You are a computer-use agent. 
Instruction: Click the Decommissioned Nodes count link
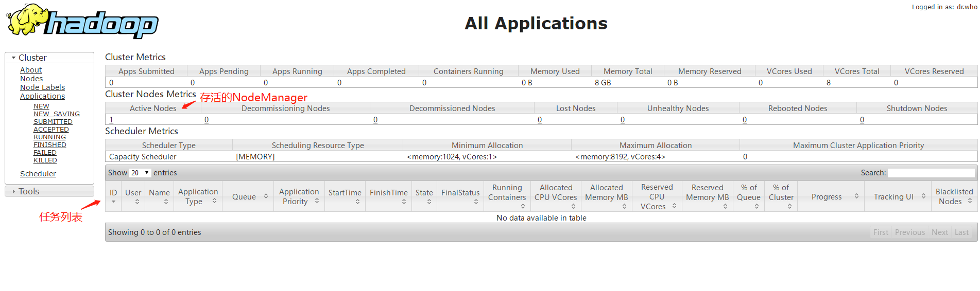tap(375, 120)
